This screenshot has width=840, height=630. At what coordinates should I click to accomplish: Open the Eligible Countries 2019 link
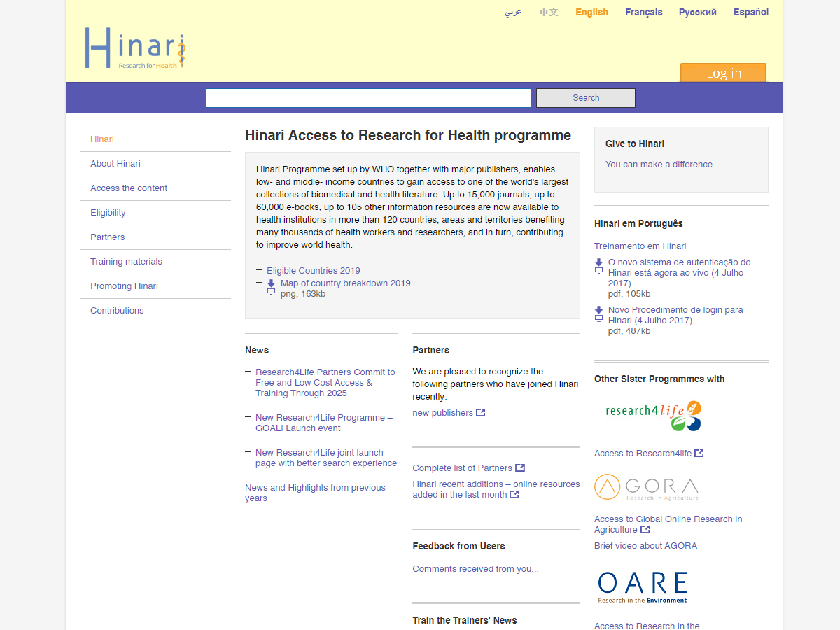pos(313,271)
